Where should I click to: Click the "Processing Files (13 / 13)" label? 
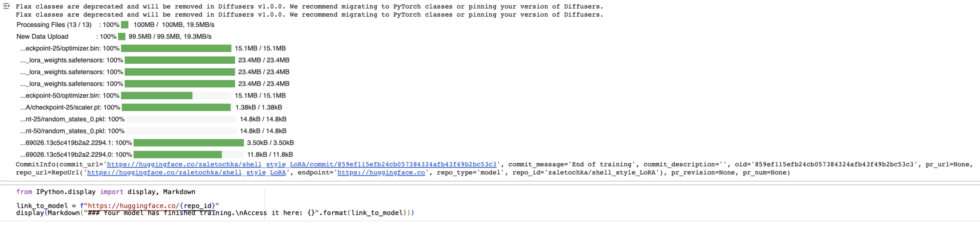pyautogui.click(x=54, y=25)
